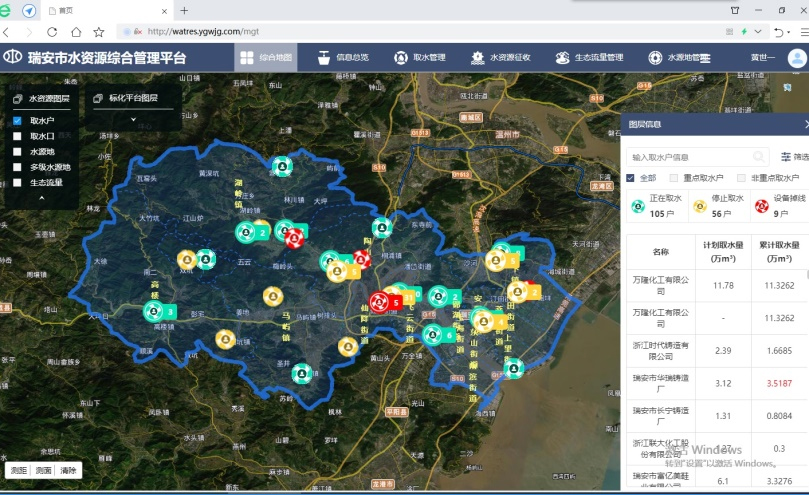This screenshot has height=495, width=809.
Task: Click yellow marker in southwest near 坑镇
Action: (x=225, y=340)
